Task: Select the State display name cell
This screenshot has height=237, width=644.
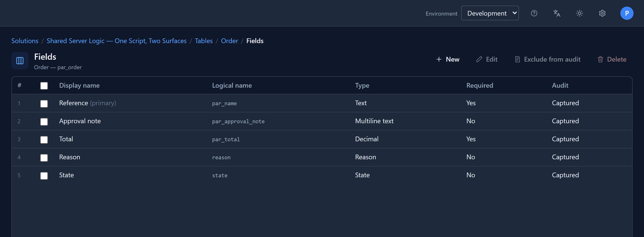Action: pyautogui.click(x=66, y=175)
